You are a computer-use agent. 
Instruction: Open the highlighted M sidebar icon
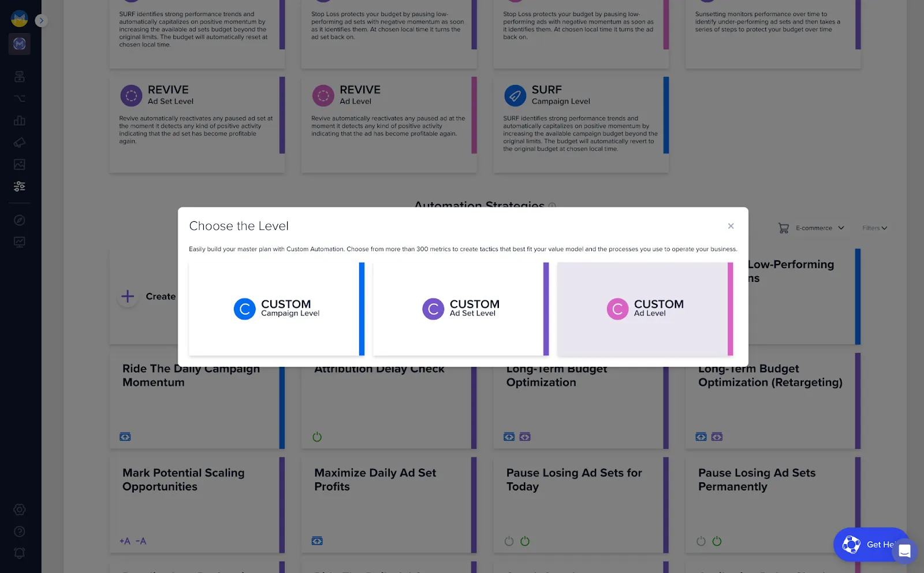(20, 43)
